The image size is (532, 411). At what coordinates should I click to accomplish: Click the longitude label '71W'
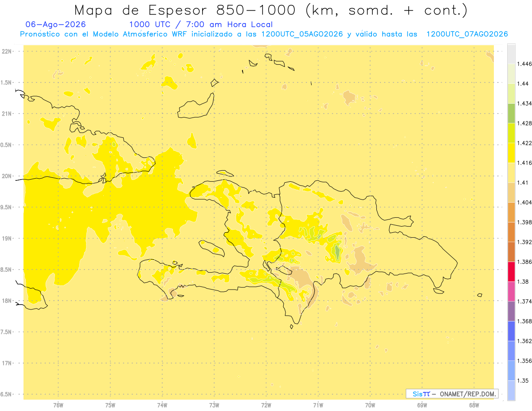pos(318,405)
